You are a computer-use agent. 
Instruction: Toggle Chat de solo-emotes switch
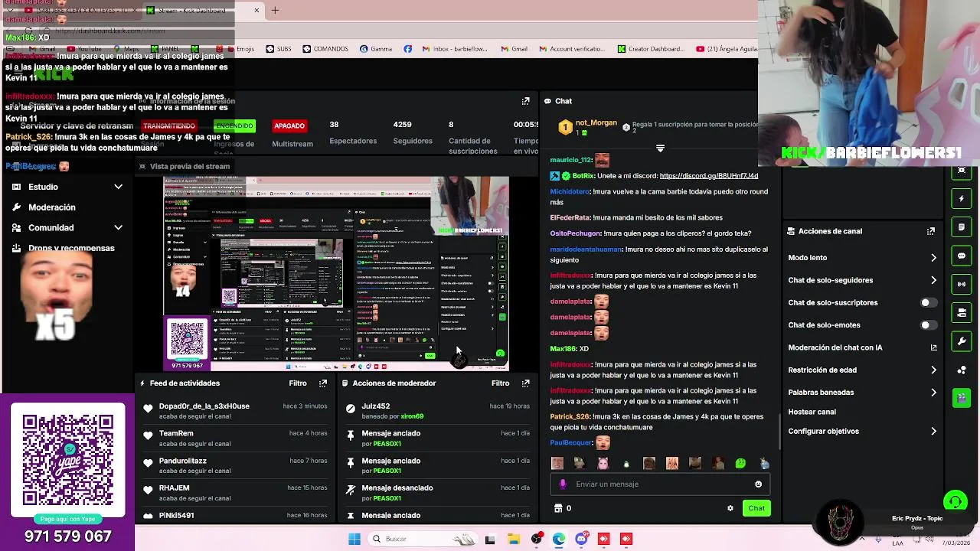click(928, 325)
